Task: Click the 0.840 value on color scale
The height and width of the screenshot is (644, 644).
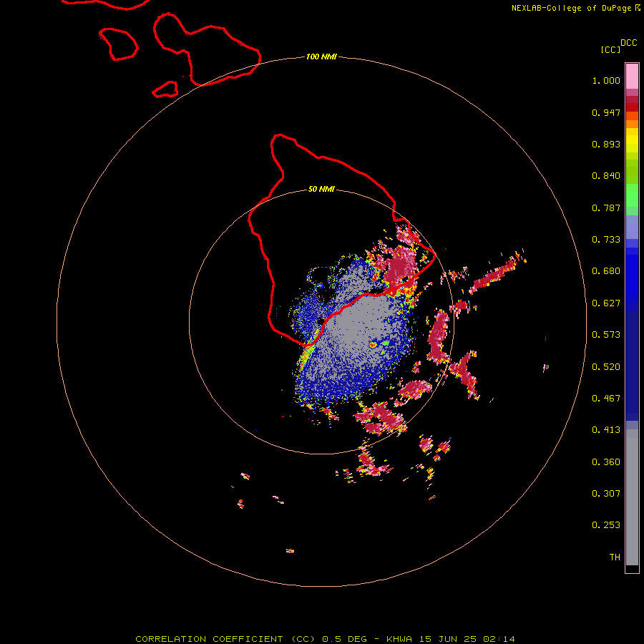Action: (606, 176)
